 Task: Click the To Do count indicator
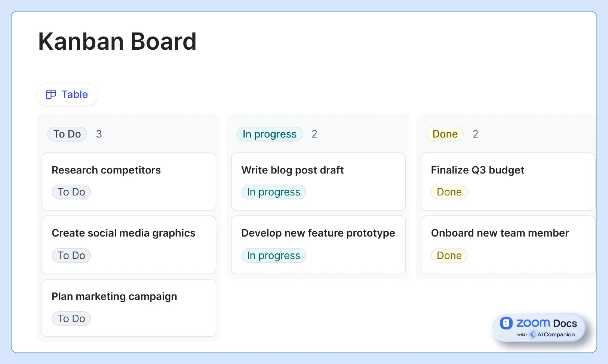99,134
